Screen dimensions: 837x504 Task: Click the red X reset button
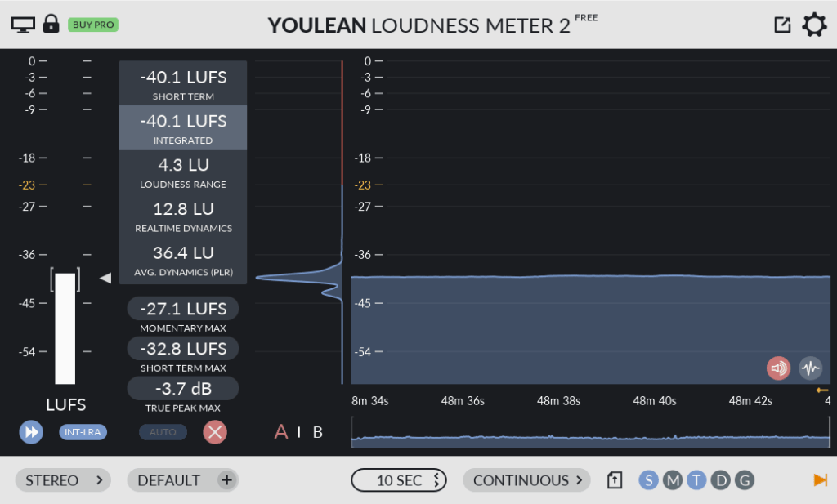[215, 432]
